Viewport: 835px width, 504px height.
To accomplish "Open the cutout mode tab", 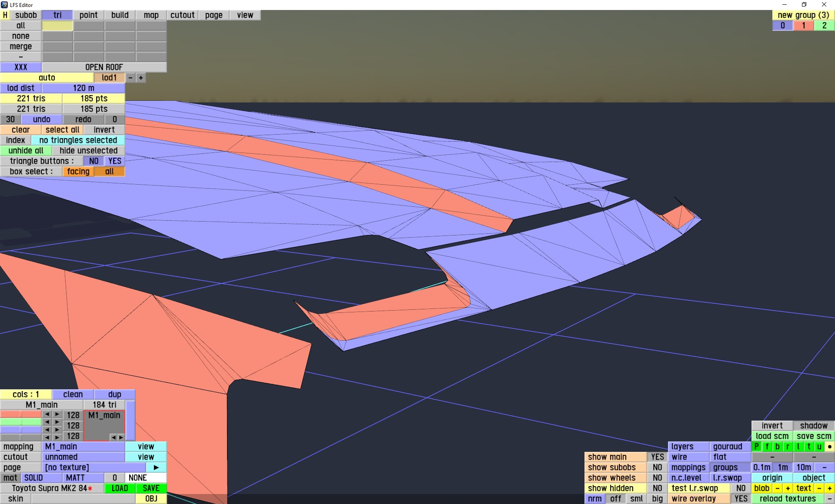I will coord(182,15).
